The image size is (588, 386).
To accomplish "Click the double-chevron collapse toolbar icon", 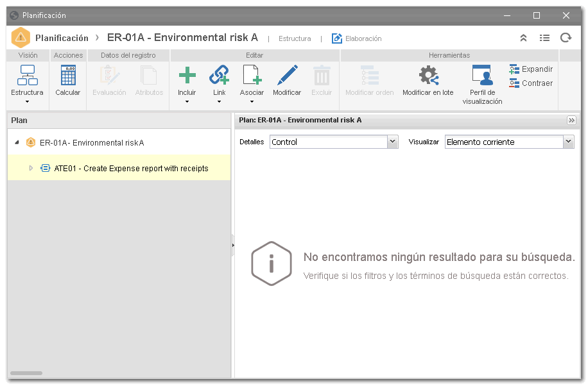I will pyautogui.click(x=524, y=38).
